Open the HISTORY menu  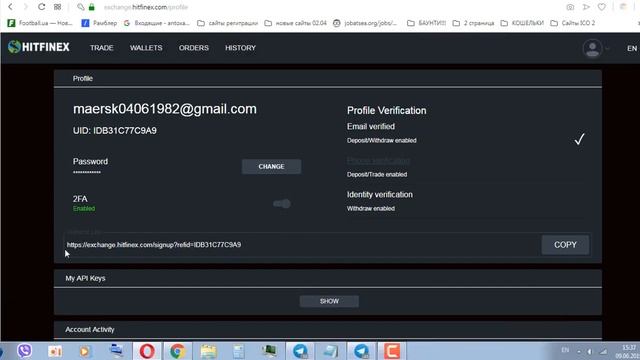pyautogui.click(x=240, y=48)
